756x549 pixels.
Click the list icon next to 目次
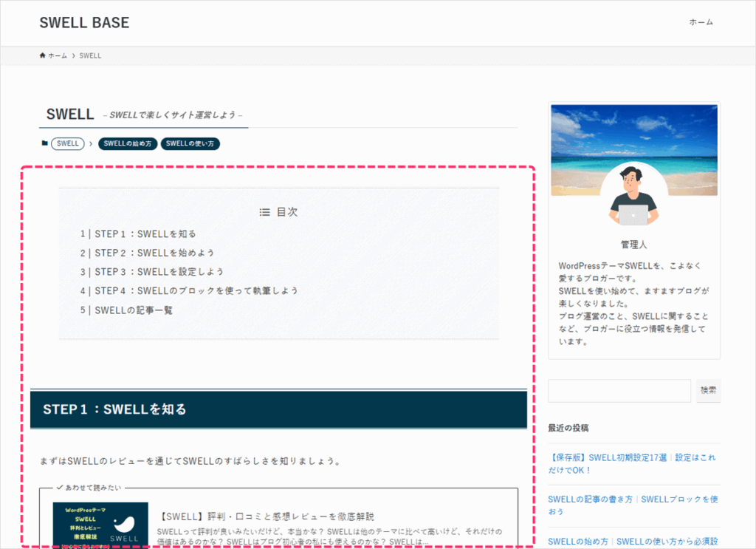265,212
